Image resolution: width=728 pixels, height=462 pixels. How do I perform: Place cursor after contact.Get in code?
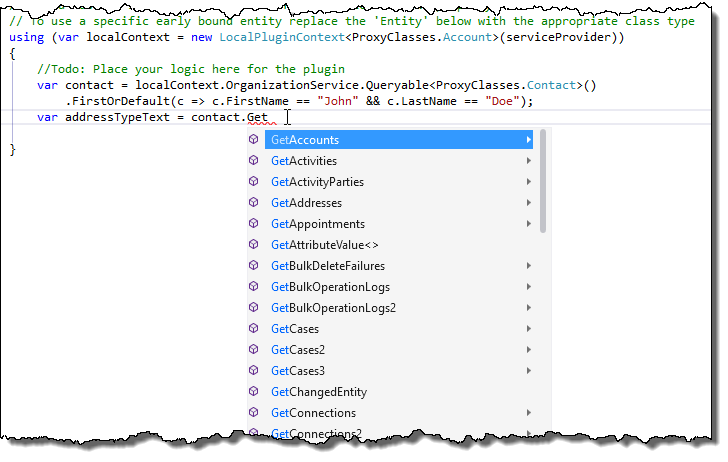(x=269, y=117)
